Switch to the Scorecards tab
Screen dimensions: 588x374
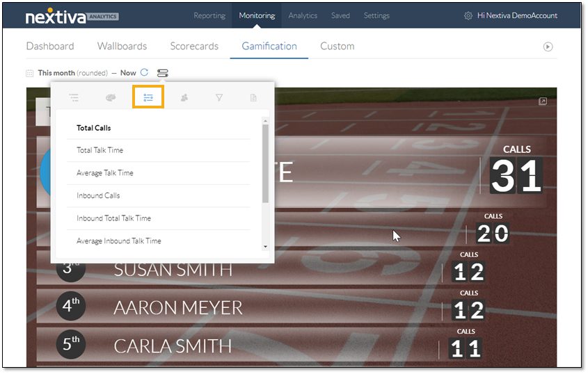click(x=194, y=46)
